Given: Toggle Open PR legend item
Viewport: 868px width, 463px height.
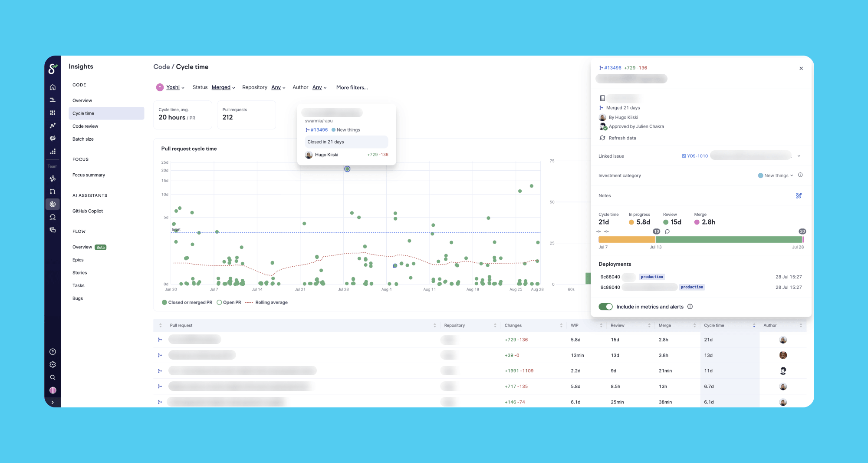Looking at the screenshot, I should (x=229, y=302).
